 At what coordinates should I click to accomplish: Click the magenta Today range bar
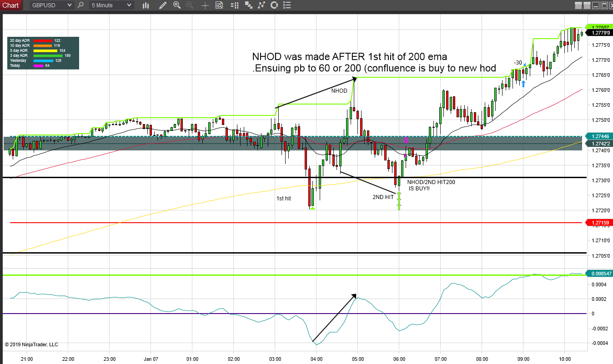[39, 65]
